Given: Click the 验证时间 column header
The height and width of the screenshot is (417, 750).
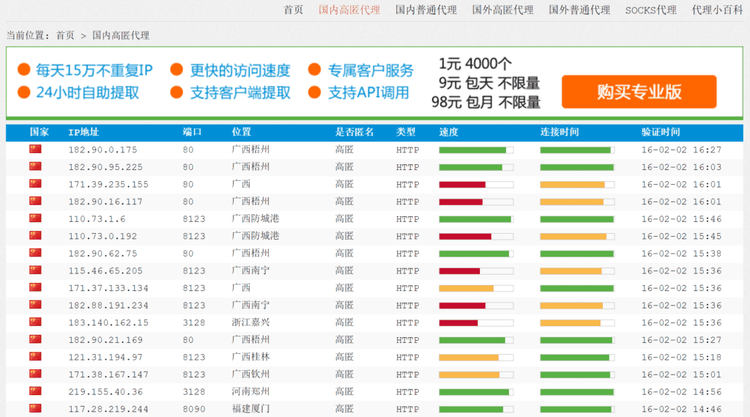Looking at the screenshot, I should (x=660, y=132).
